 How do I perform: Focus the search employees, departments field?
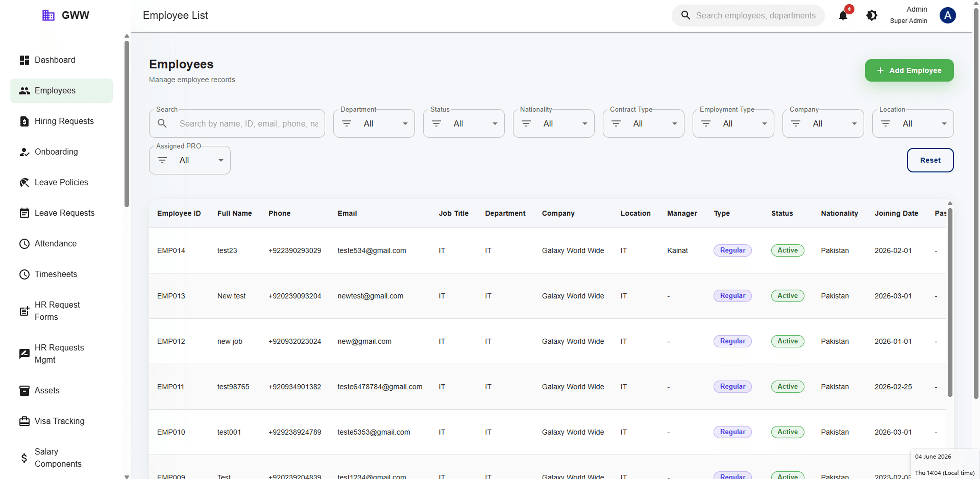click(748, 16)
